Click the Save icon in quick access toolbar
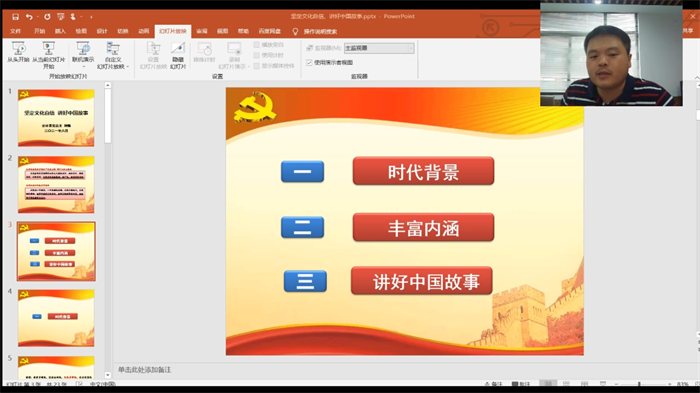 tap(15, 17)
